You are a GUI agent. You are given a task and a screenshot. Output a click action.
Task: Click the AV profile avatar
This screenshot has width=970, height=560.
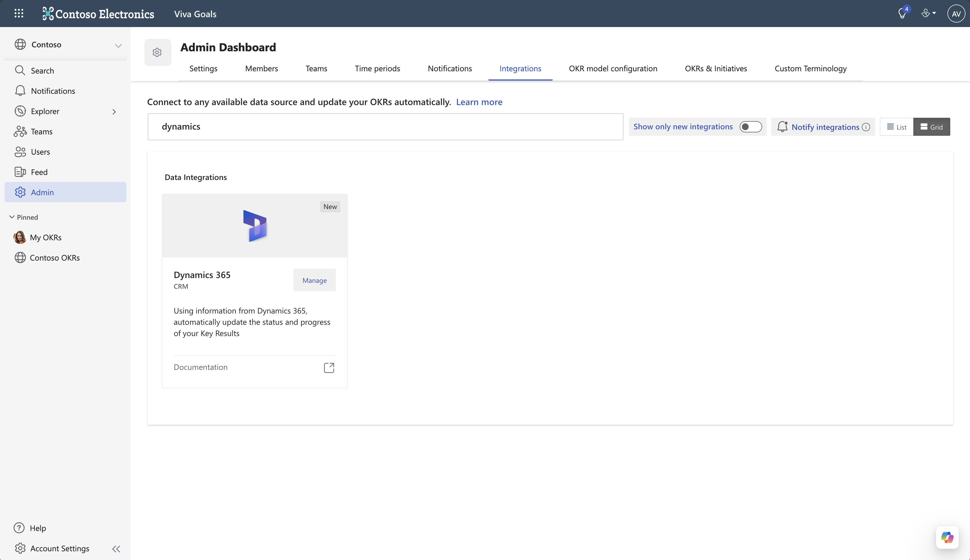point(956,14)
